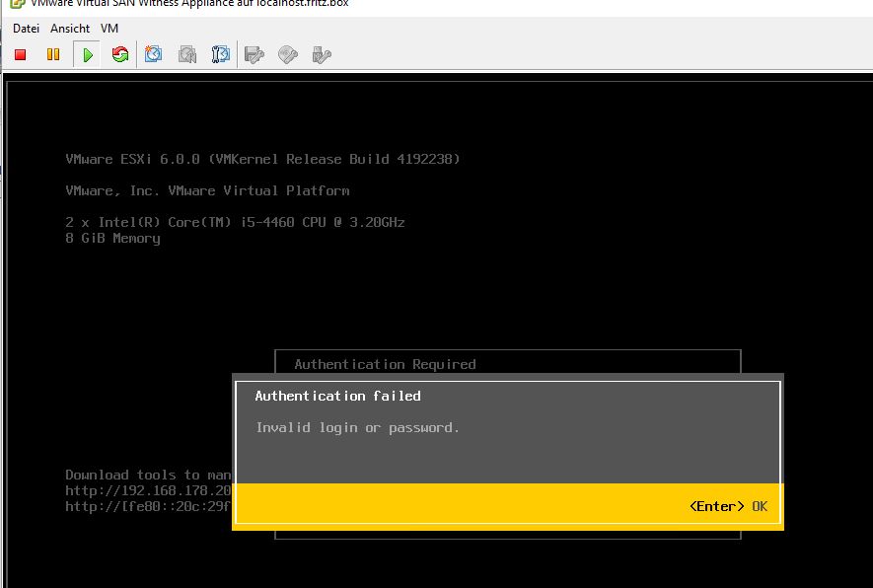Open the Datei menu
This screenshot has width=873, height=588.
26,29
